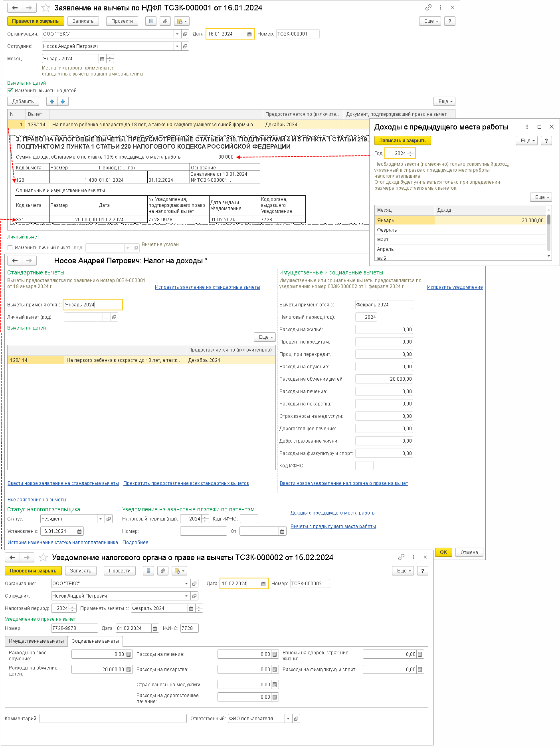This screenshot has width=560, height=747.
Task: Open Еще menu in Уведомление window
Action: (403, 571)
